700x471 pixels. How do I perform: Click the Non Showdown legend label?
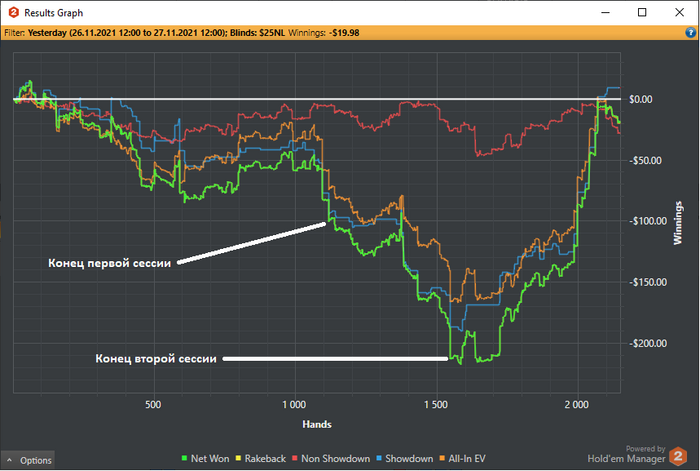coord(335,458)
